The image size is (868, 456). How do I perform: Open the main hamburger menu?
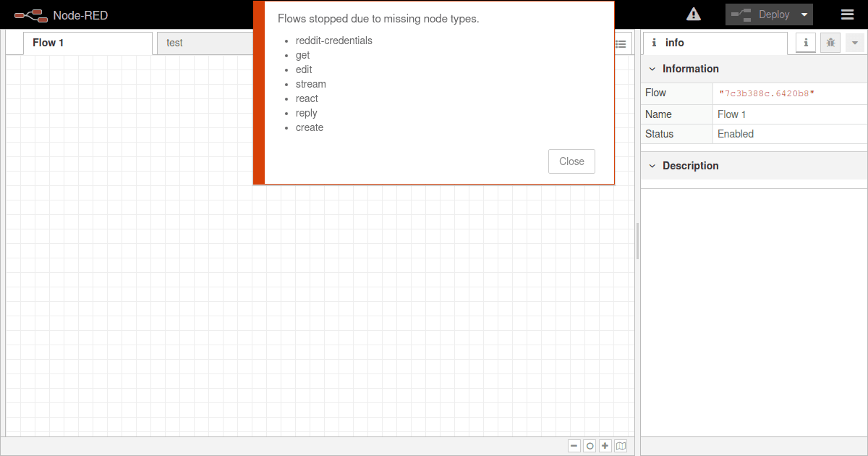847,14
